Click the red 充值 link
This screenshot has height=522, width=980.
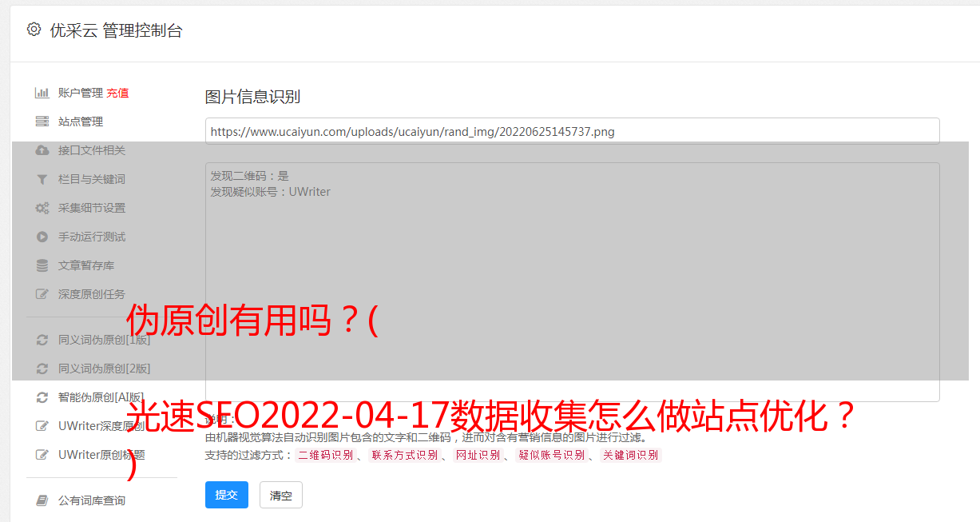pyautogui.click(x=117, y=93)
